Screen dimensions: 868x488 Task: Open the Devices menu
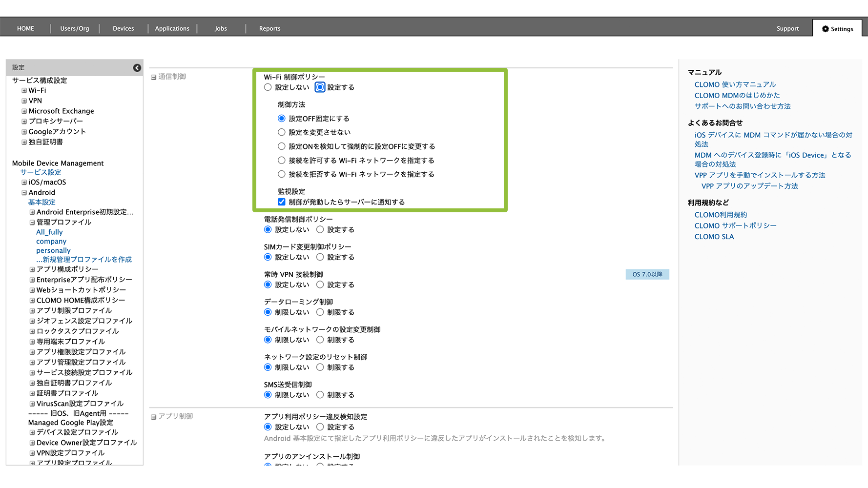click(123, 29)
